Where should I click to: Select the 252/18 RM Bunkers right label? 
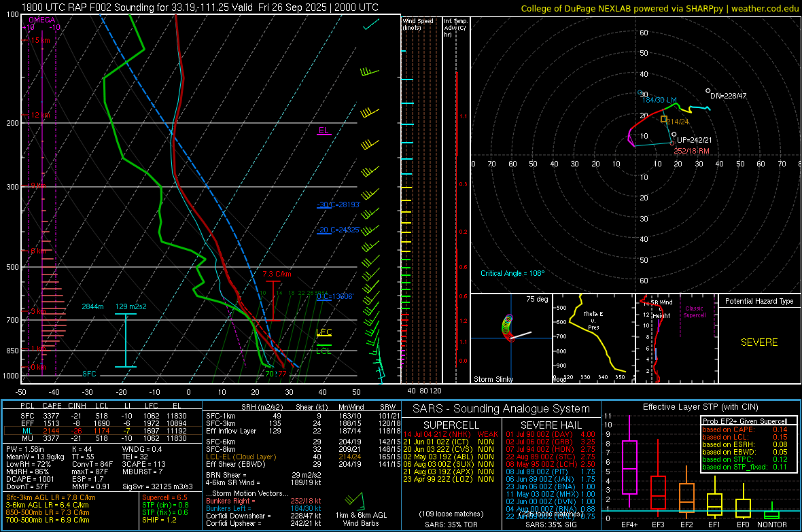691,151
